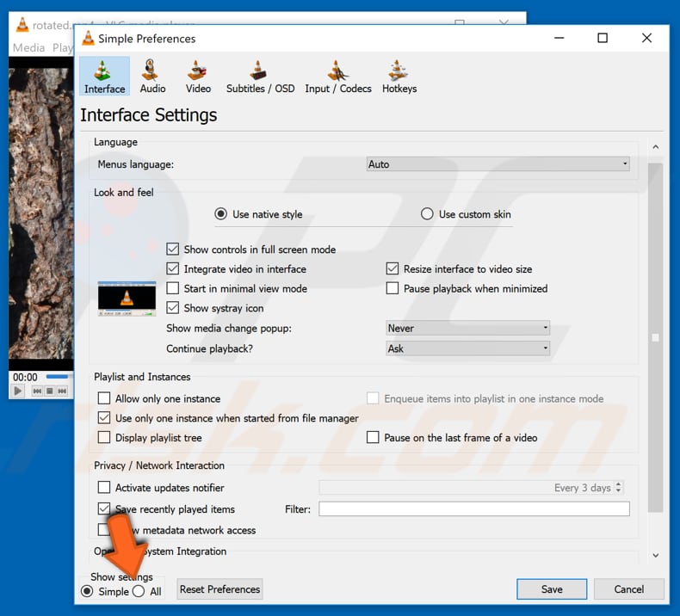Click the seek bar in VLC player window
The height and width of the screenshot is (616, 680).
[59, 376]
